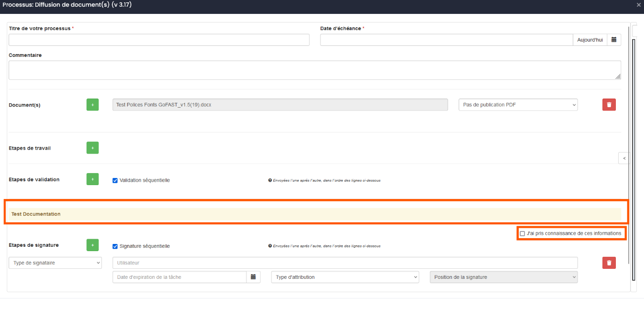The width and height of the screenshot is (644, 309).
Task: Uncheck the Signature séquentielle checkbox
Action: click(115, 246)
